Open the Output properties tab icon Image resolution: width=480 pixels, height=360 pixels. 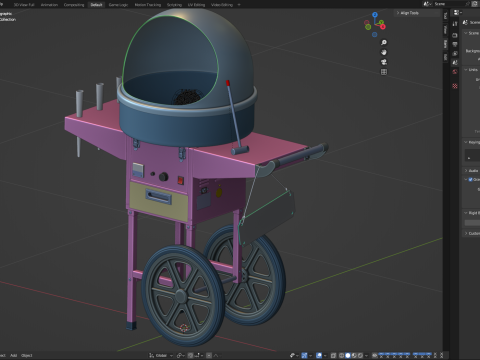point(455,44)
